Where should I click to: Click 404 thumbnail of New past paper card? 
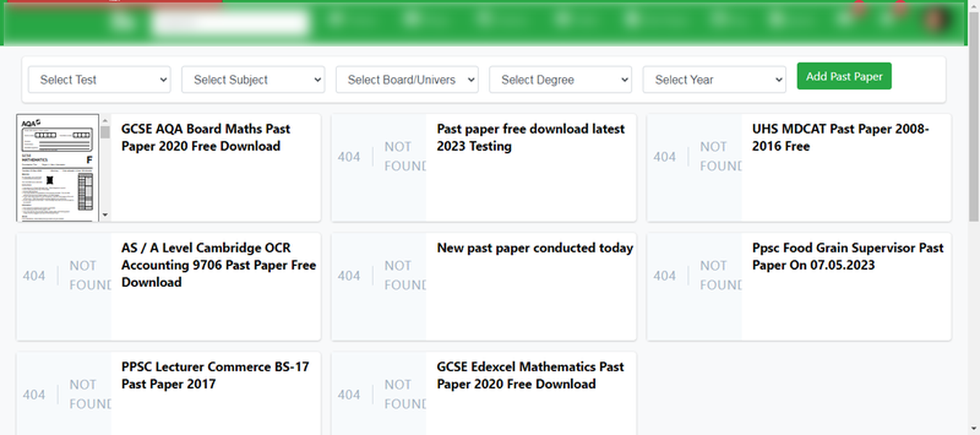[379, 286]
